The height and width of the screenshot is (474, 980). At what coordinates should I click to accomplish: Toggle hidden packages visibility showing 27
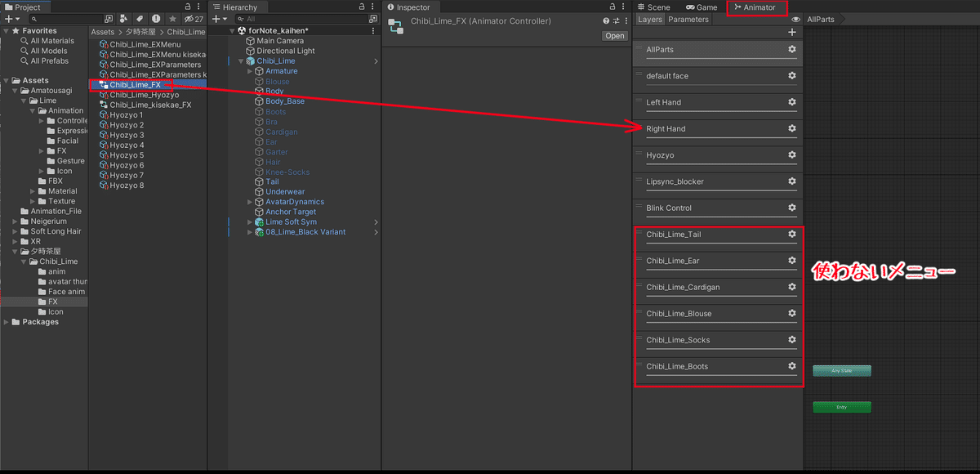click(194, 19)
